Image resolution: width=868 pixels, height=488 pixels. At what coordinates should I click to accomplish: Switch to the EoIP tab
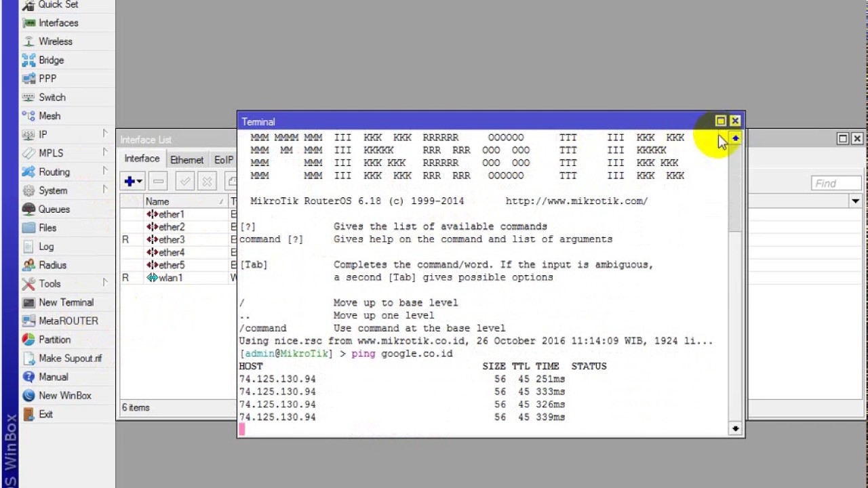pos(223,160)
